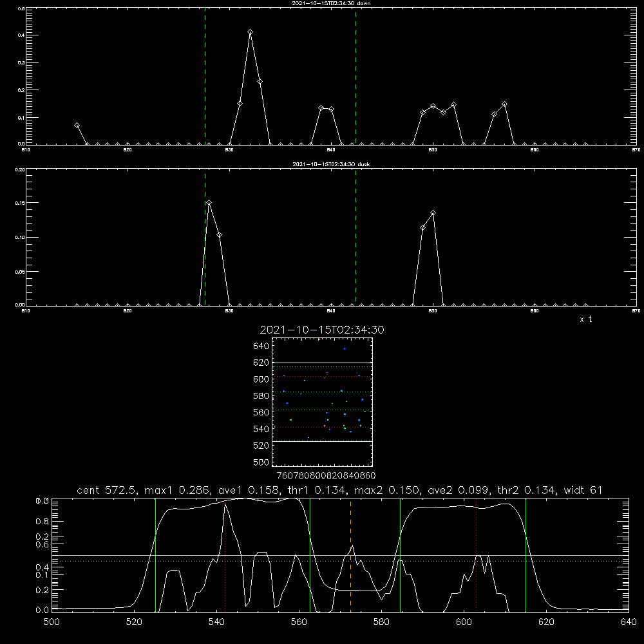Click the '2021-10-15T02:34:30 dawn' plot title

click(x=331, y=3)
